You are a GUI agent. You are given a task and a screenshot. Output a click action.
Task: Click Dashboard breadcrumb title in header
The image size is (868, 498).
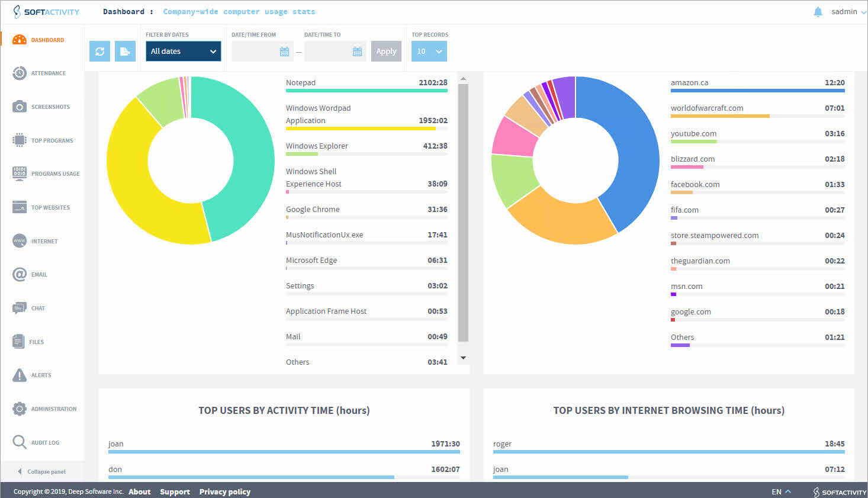(123, 12)
